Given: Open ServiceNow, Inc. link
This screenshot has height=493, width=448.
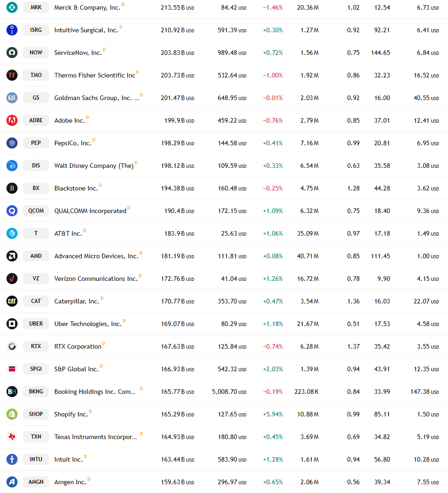Looking at the screenshot, I should pyautogui.click(x=78, y=53).
